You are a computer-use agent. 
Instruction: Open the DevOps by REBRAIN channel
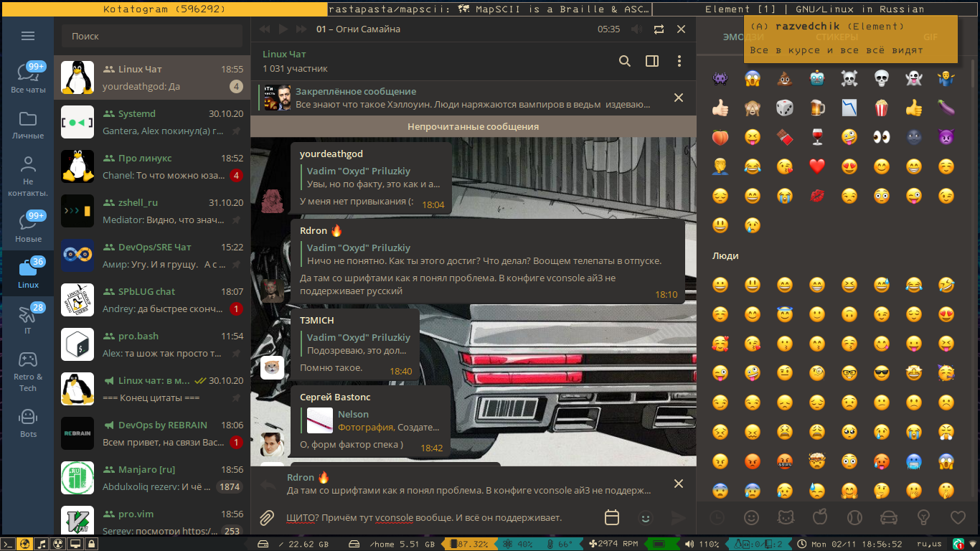[x=152, y=434]
